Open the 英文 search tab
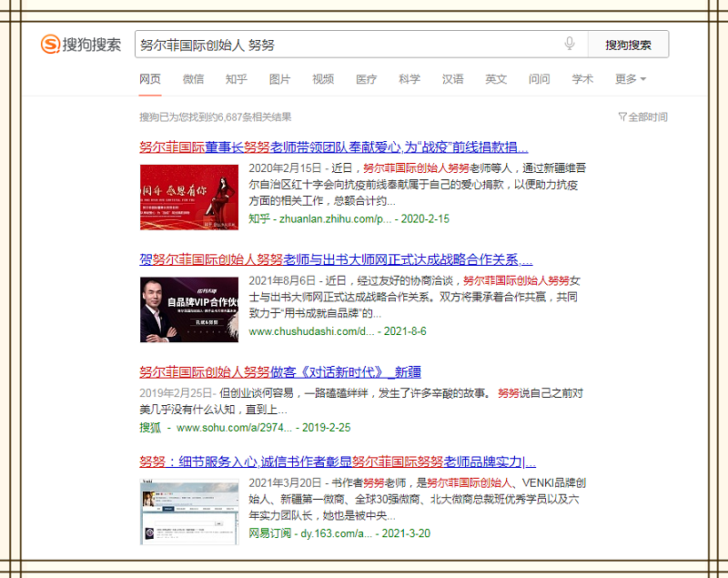The width and height of the screenshot is (728, 578). pos(496,79)
